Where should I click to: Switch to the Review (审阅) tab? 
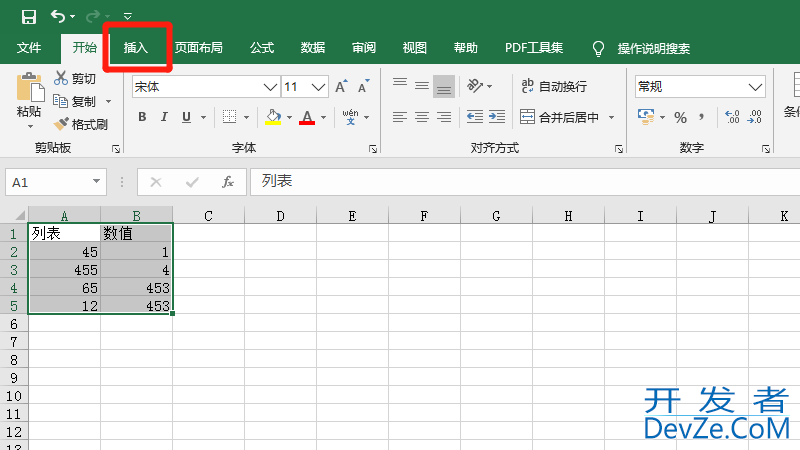pos(364,48)
